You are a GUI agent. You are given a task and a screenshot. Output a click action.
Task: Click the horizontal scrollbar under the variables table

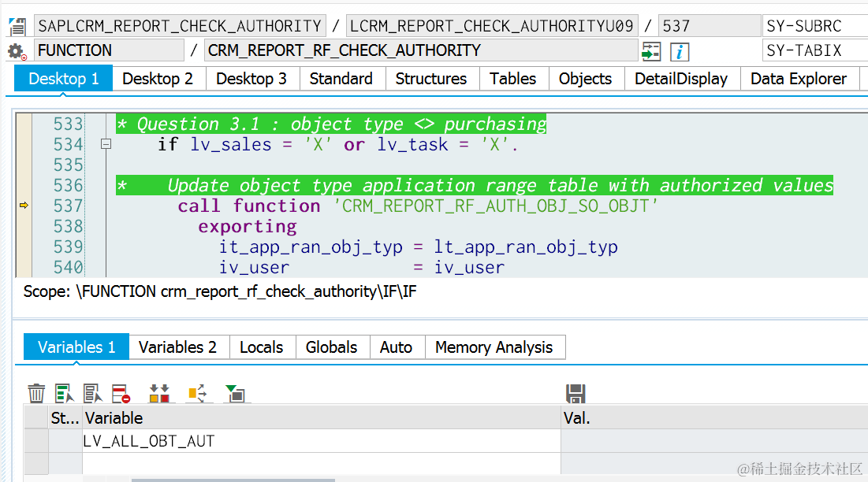pyautogui.click(x=233, y=479)
